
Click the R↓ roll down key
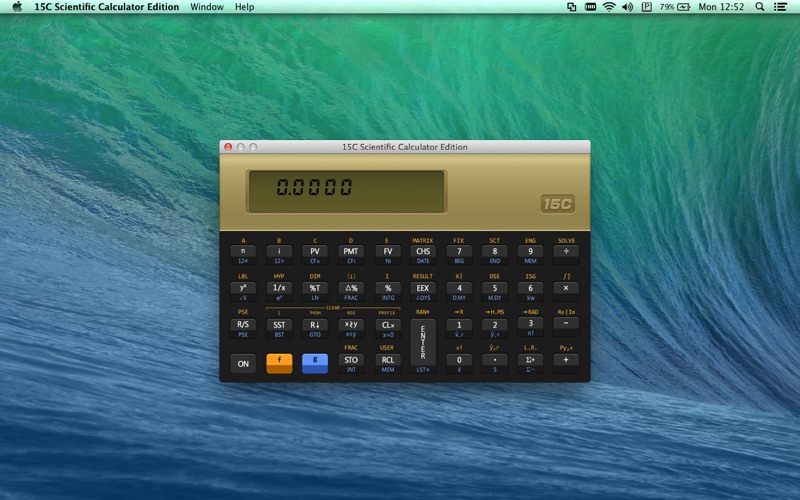315,328
